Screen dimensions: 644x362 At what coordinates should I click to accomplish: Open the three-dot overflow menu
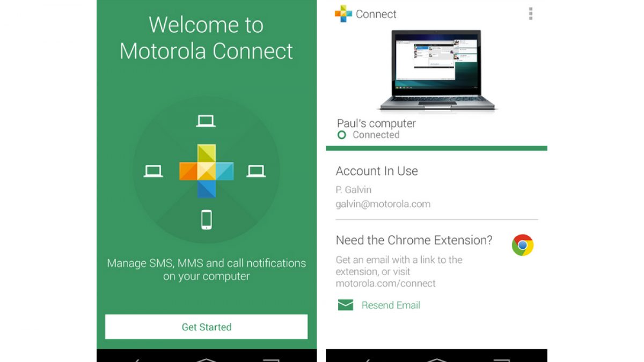point(530,14)
